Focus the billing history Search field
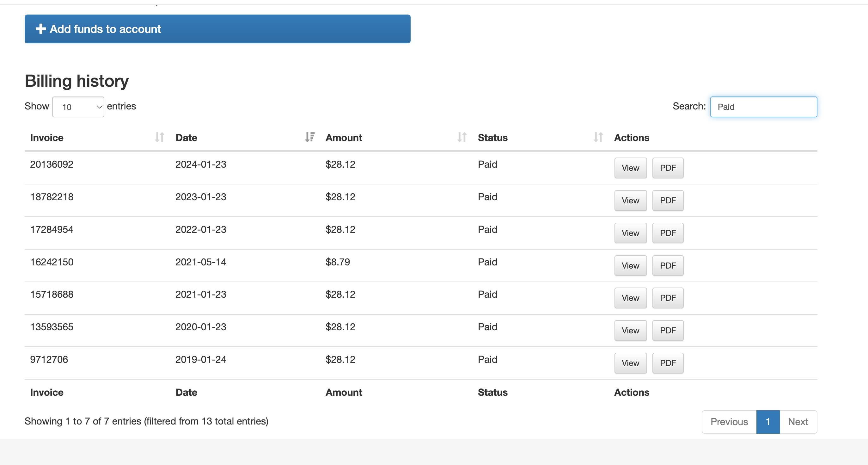 tap(764, 107)
